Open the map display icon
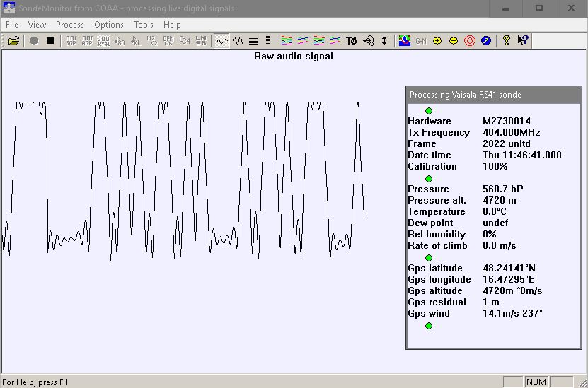Viewport: 588px width, 388px height. click(405, 41)
